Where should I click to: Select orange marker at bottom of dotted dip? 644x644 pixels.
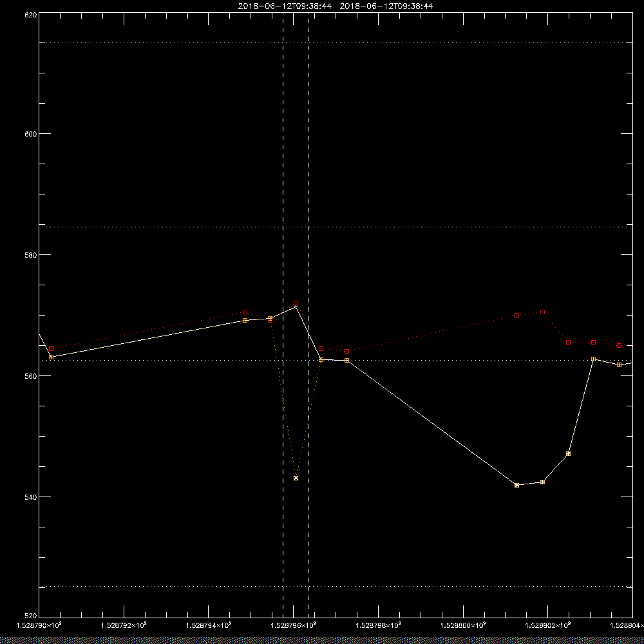[x=296, y=478]
